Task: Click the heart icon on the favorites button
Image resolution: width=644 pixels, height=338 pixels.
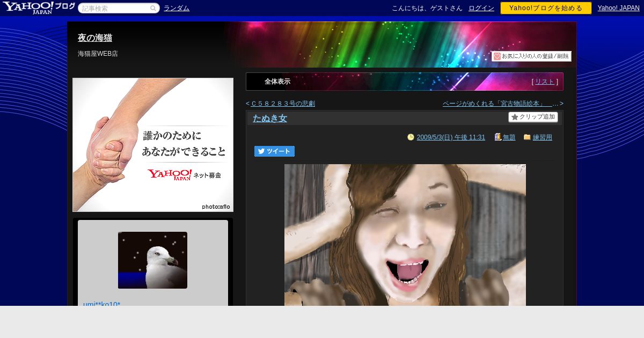Action: pos(497,56)
